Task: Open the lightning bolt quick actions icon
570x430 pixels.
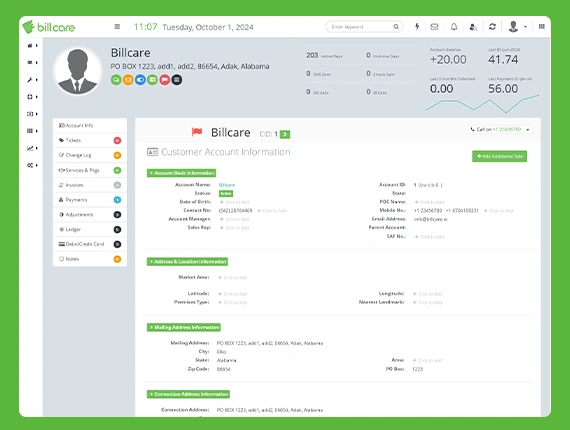Action: pos(417,27)
